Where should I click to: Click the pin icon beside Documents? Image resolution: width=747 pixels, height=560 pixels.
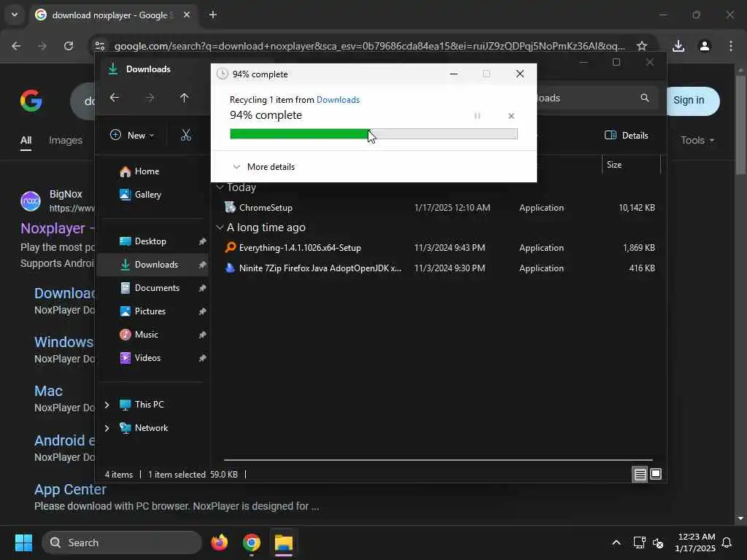coord(203,288)
